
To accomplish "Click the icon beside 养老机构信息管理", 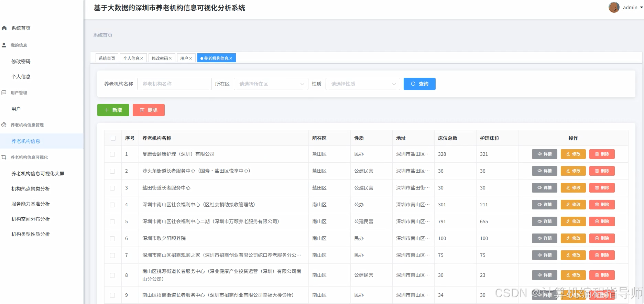I will tap(4, 125).
